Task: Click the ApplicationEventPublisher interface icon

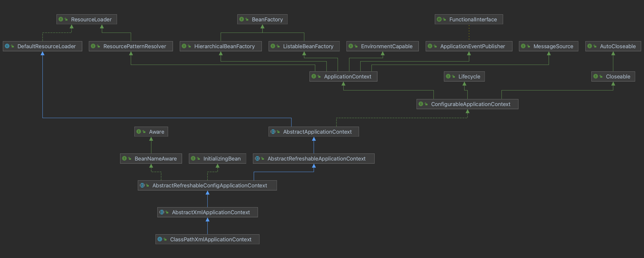Action: [430, 46]
